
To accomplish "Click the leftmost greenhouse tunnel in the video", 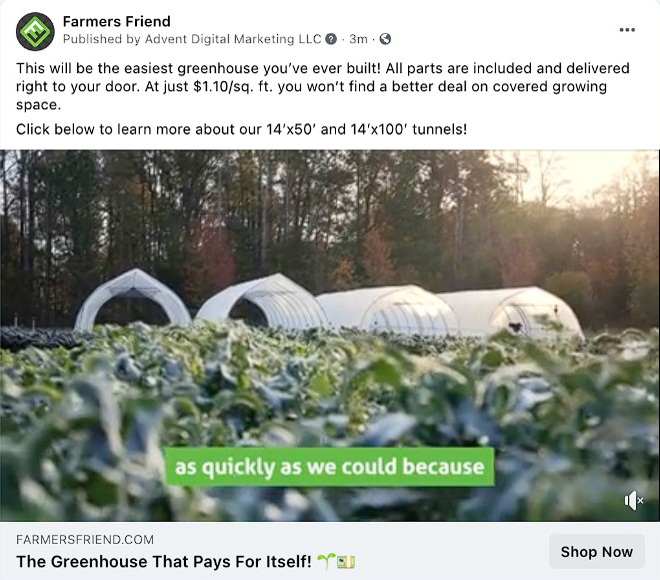I will click(133, 300).
